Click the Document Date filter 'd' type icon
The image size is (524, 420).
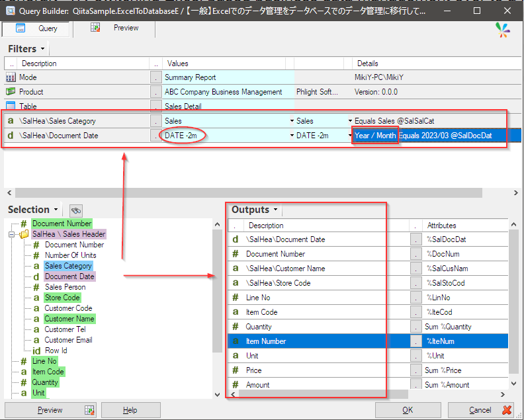(11, 136)
